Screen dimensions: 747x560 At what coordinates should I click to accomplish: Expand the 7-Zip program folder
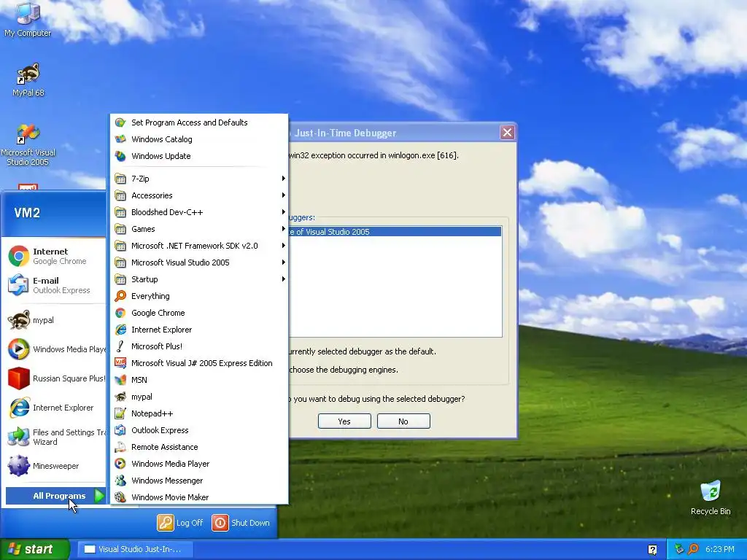click(199, 179)
